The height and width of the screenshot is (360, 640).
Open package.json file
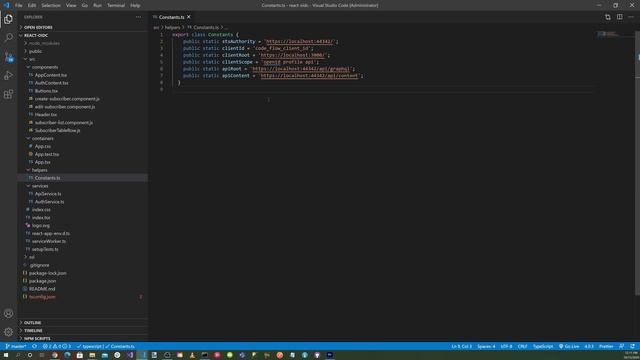42,281
